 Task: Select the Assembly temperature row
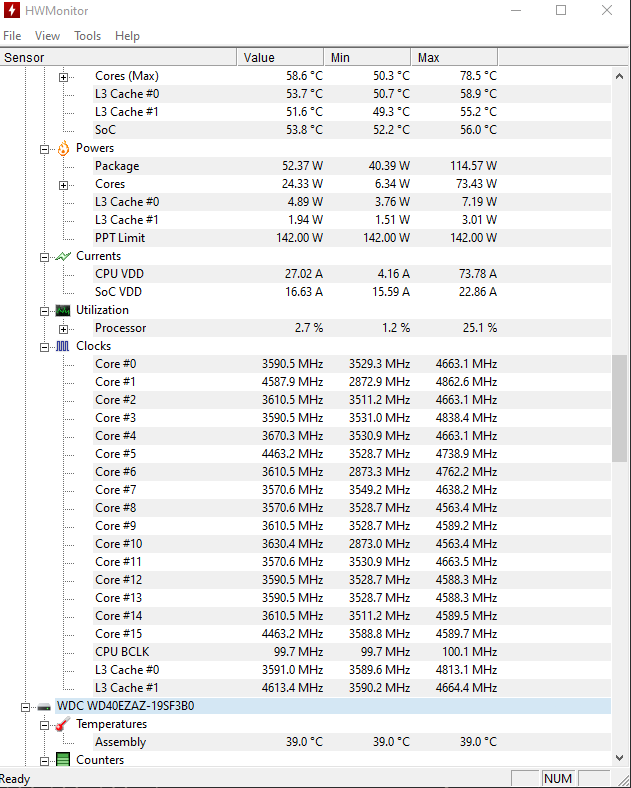coord(352,742)
